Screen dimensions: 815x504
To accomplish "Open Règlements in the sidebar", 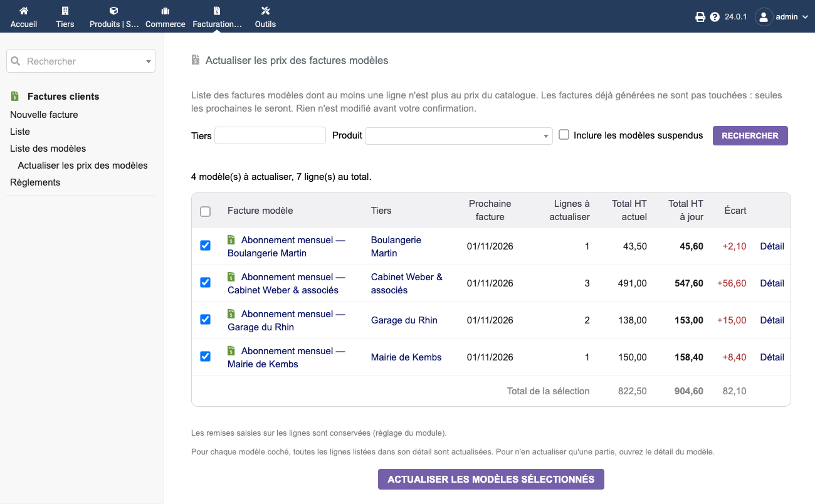I will pyautogui.click(x=35, y=182).
